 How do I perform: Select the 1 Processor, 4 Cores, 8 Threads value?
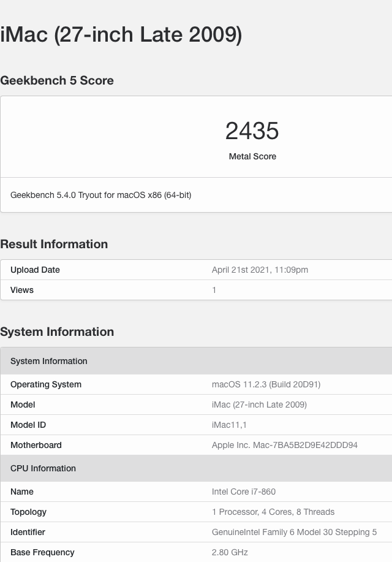[273, 512]
